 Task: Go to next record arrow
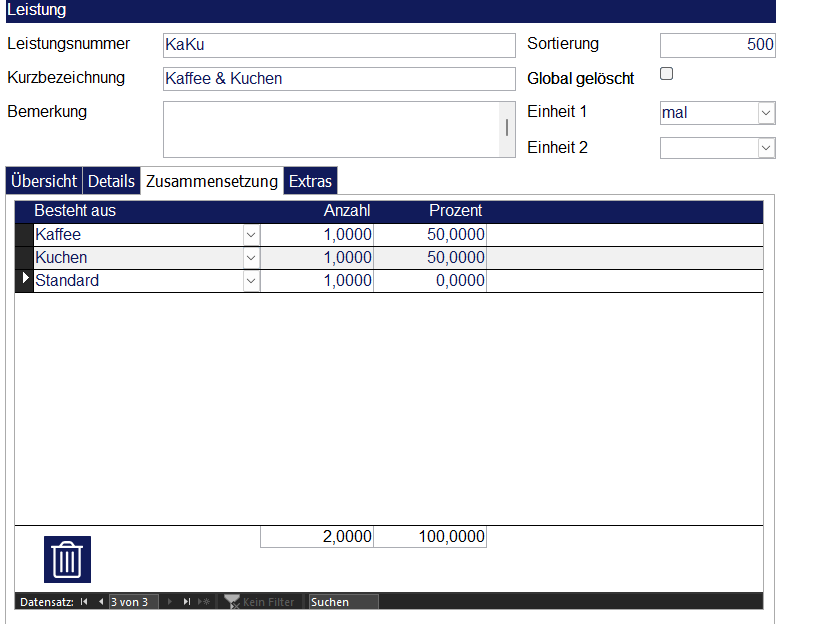coord(169,602)
